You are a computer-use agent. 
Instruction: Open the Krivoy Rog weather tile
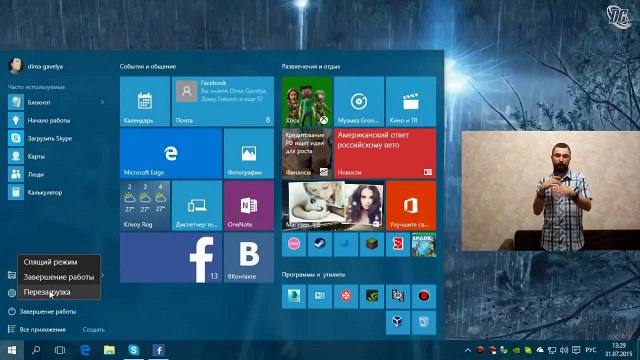pos(145,206)
